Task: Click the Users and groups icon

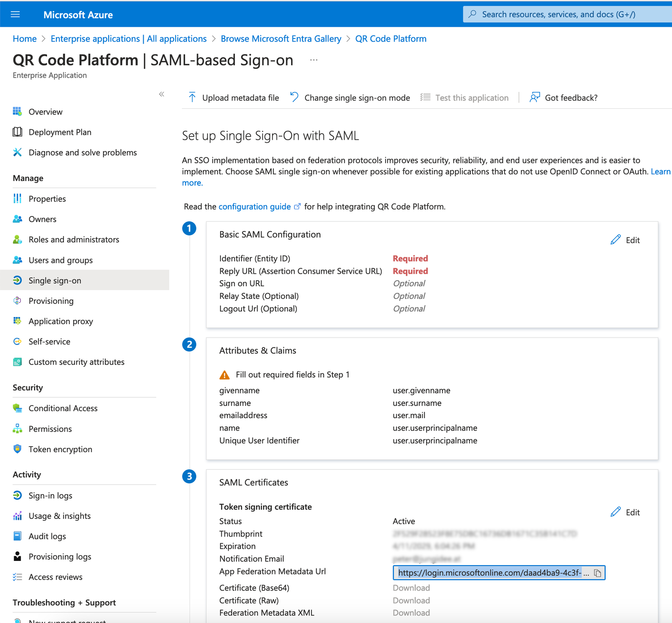Action: pos(17,260)
